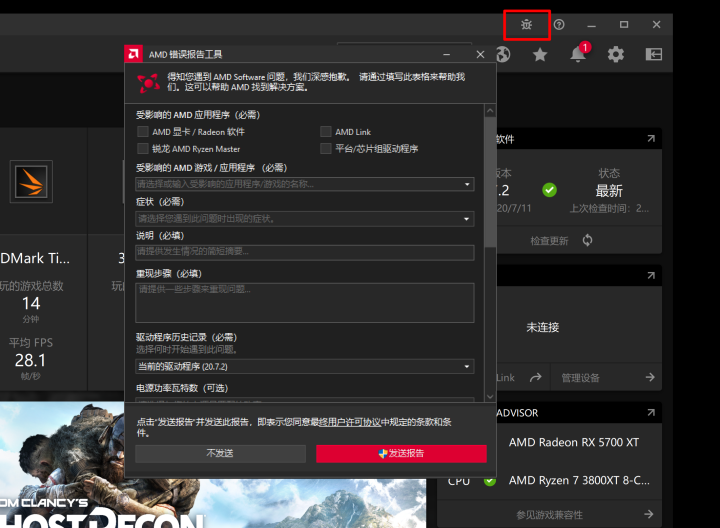Click the 不发送 don't send button

tap(220, 454)
